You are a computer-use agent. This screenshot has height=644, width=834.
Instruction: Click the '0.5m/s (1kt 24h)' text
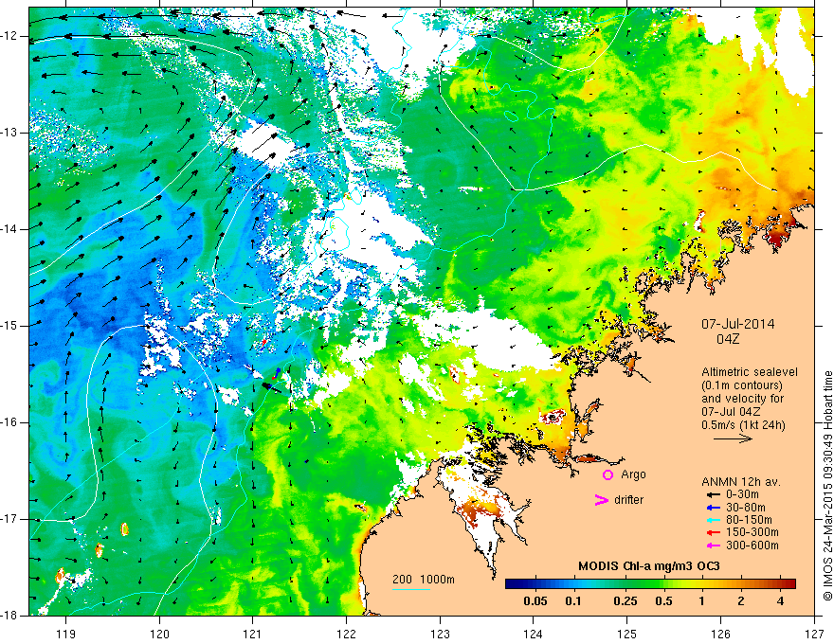(744, 424)
